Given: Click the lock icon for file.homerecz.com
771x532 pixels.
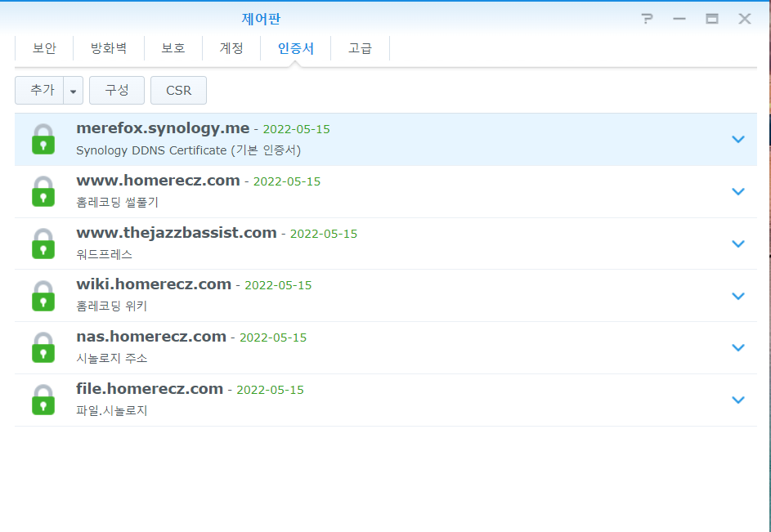Looking at the screenshot, I should [x=43, y=400].
